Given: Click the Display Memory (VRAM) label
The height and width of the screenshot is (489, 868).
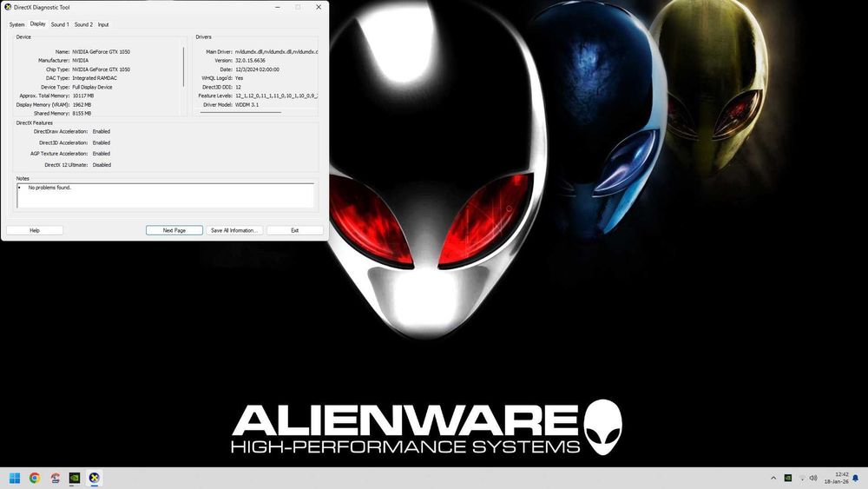Looking at the screenshot, I should [43, 105].
